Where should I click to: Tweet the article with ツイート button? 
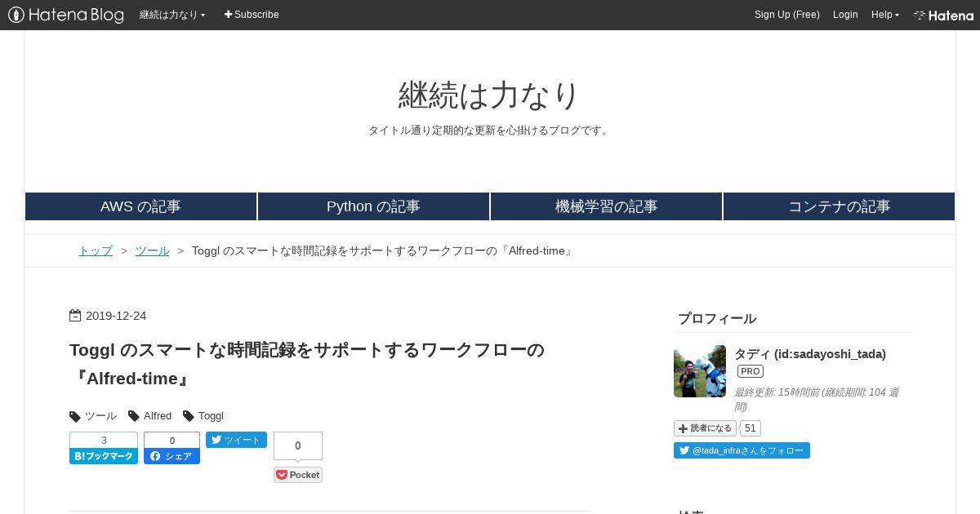pyautogui.click(x=236, y=440)
